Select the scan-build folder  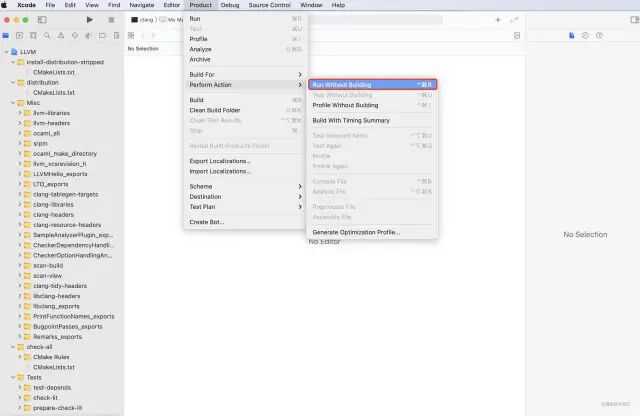click(48, 265)
